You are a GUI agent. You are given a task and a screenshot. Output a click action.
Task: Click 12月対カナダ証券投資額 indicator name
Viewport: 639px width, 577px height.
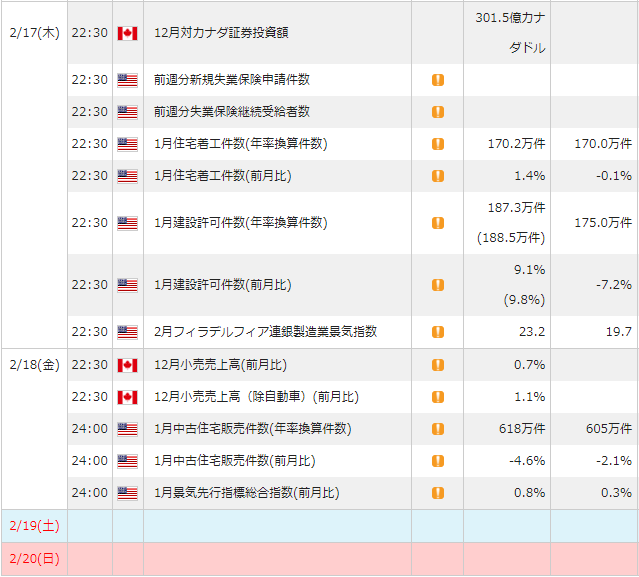point(221,33)
